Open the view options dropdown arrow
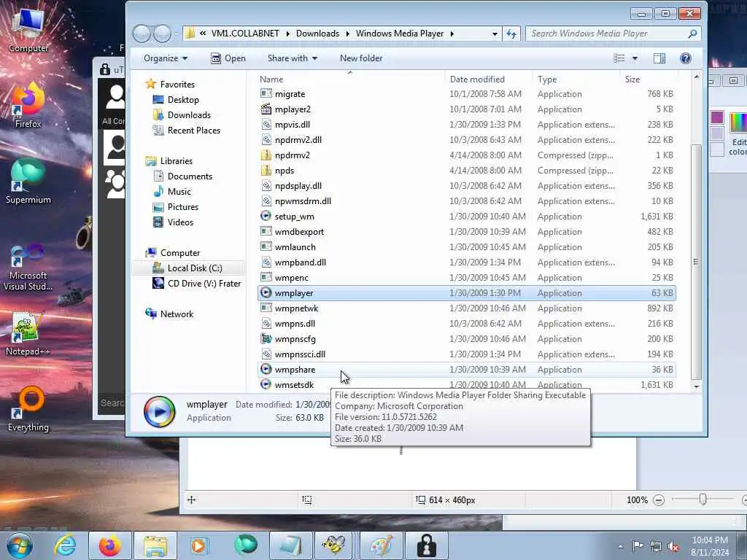Viewport: 747px width, 560px height. [x=635, y=58]
